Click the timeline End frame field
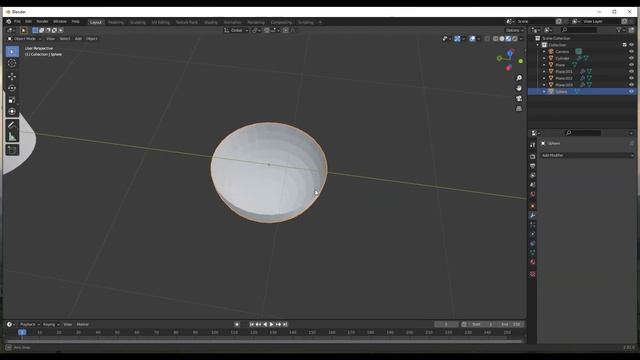This screenshot has width=640, height=360. (x=511, y=324)
